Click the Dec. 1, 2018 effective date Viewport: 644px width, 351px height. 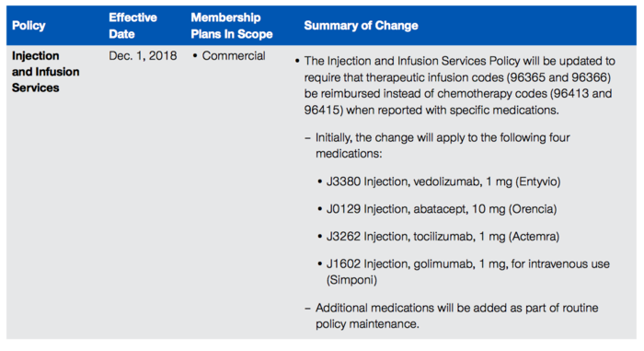(x=143, y=55)
